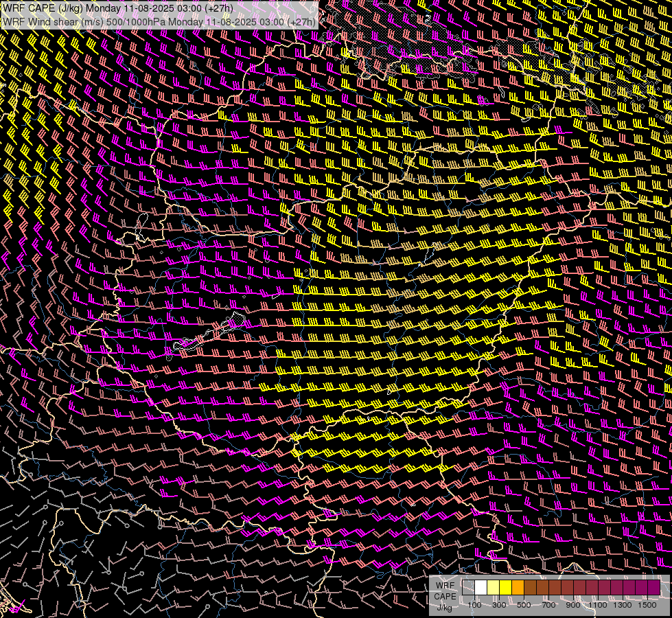Click the WRF label in the legend
This screenshot has width=672, height=618.
[x=445, y=586]
